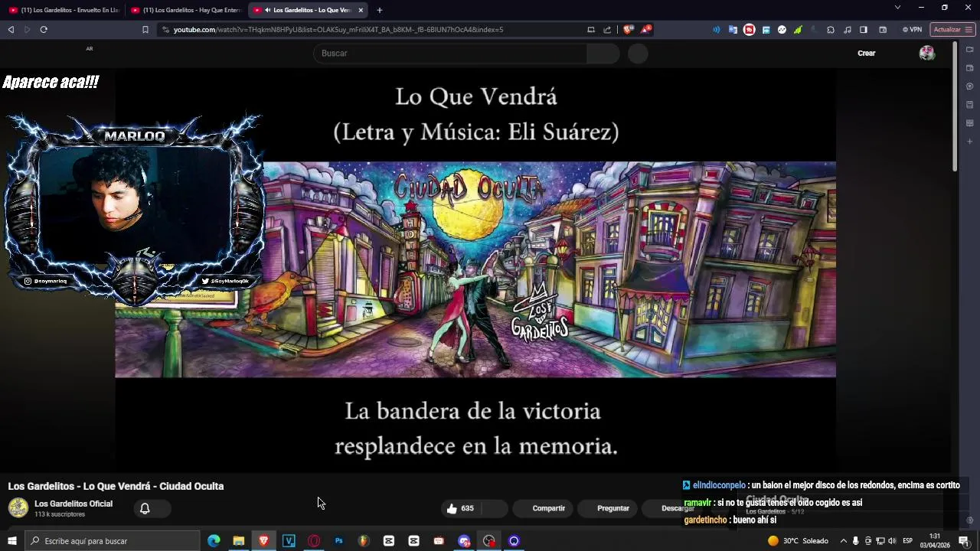
Task: Toggle the Brave VPN button
Action: [912, 29]
